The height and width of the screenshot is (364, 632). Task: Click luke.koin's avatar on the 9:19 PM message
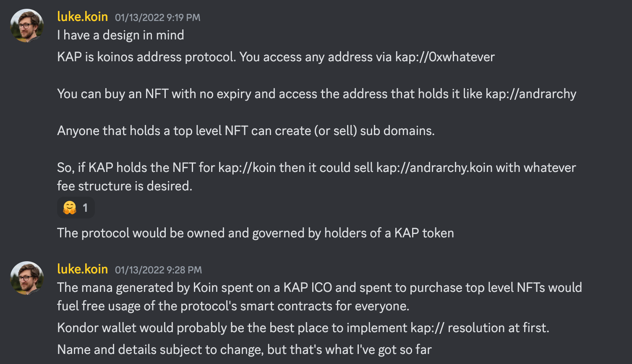coord(27,26)
